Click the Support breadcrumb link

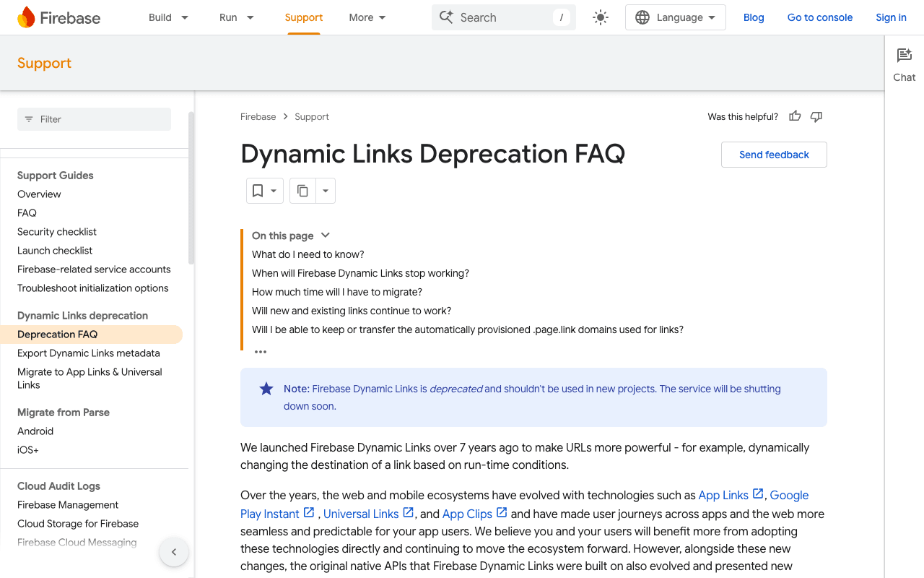(x=312, y=116)
